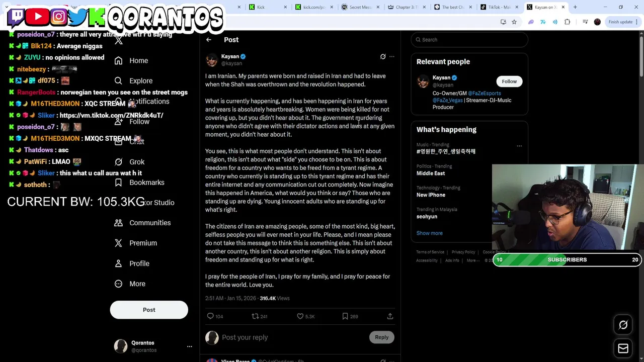
Task: Open the New iPhone trending topic
Action: click(431, 195)
